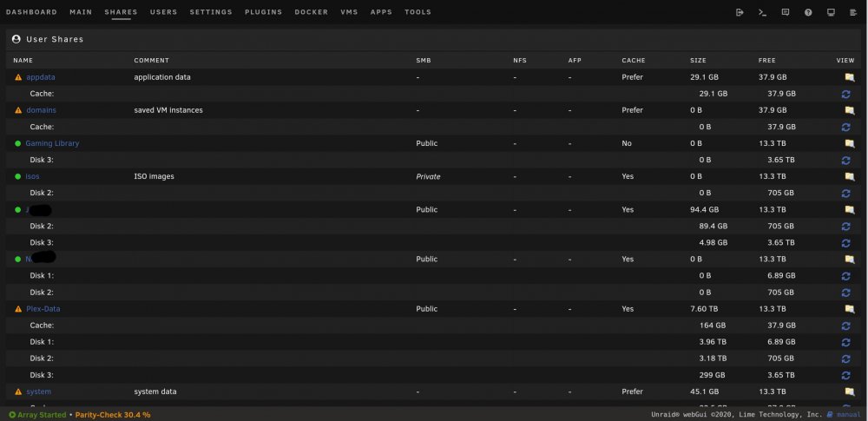
Task: Open the domains share link
Action: [x=41, y=110]
